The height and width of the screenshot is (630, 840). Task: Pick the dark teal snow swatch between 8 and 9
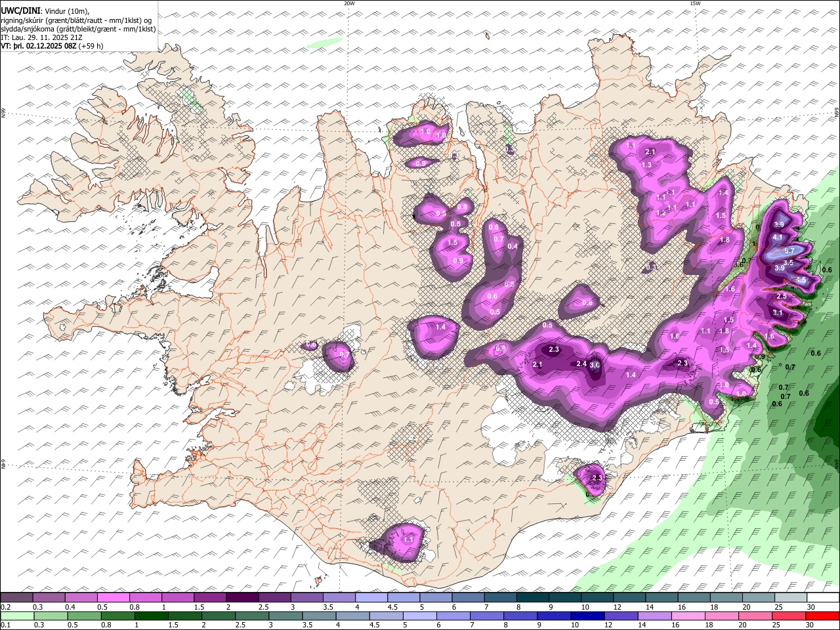point(532,598)
